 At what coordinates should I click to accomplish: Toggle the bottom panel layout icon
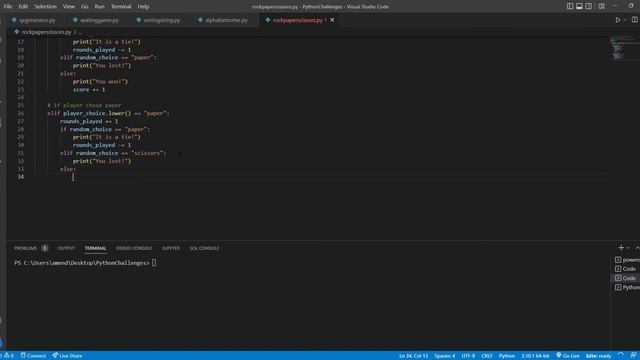click(579, 6)
